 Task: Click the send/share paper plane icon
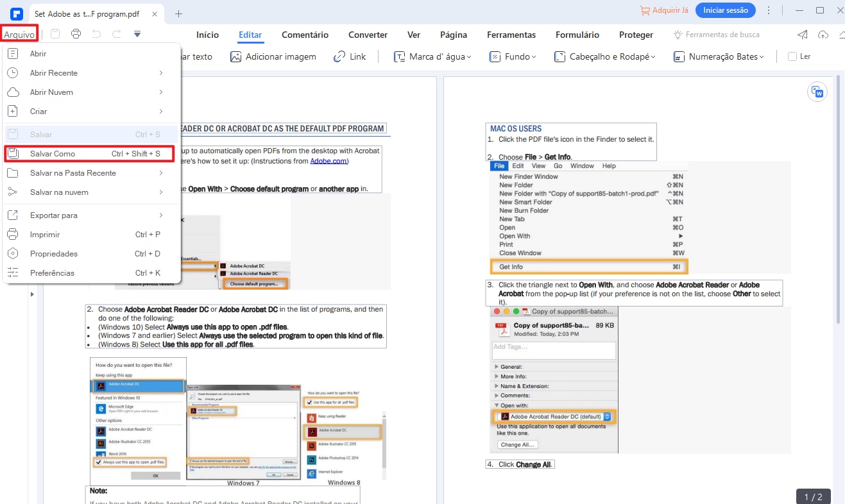pos(803,35)
